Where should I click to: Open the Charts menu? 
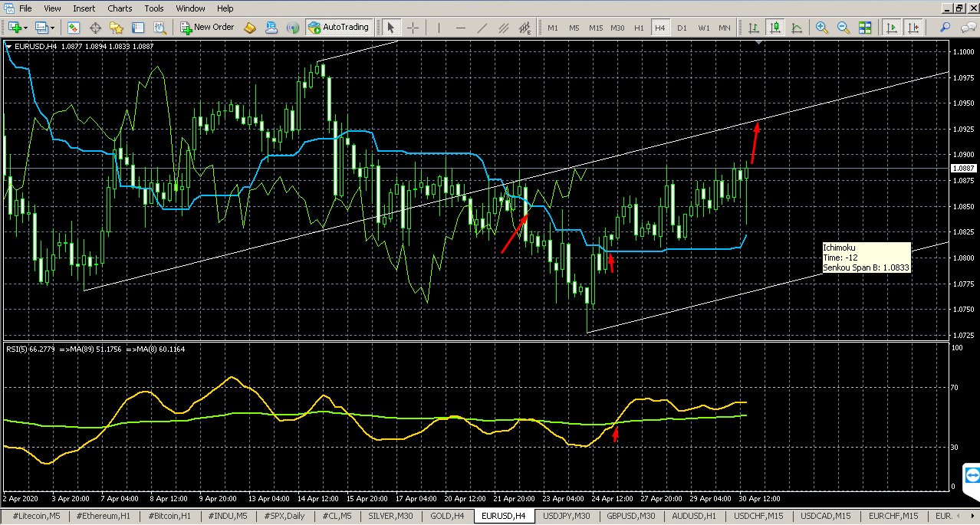[x=120, y=8]
